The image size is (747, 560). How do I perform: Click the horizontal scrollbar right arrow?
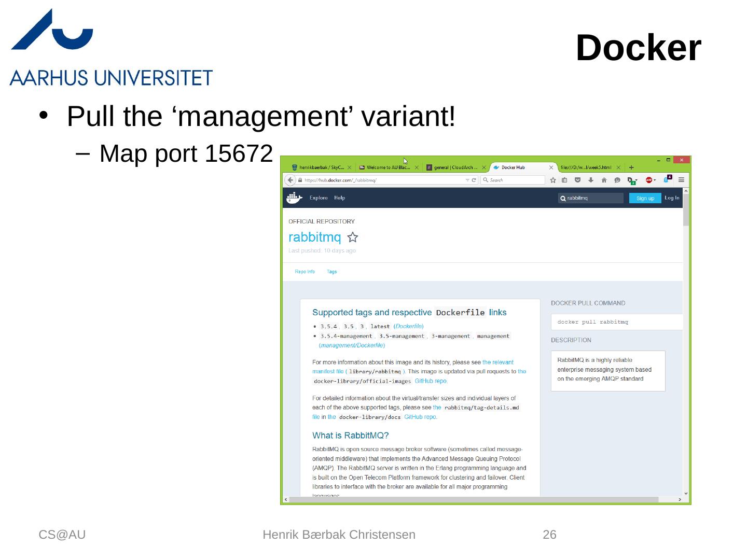680,500
